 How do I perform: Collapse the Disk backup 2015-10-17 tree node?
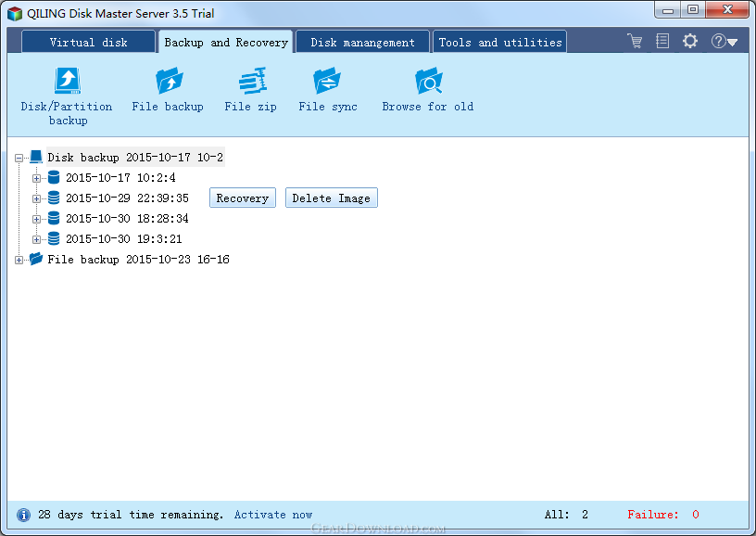[19, 158]
